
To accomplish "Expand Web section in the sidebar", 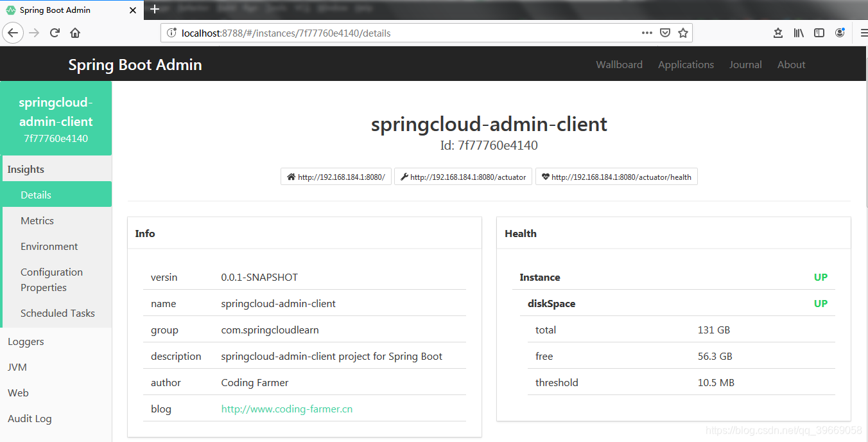I will point(56,393).
